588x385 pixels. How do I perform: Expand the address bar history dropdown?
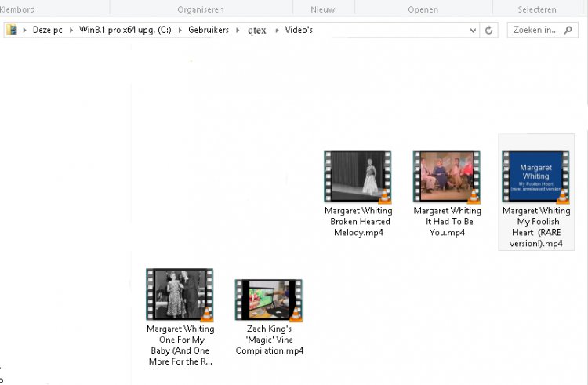point(473,31)
